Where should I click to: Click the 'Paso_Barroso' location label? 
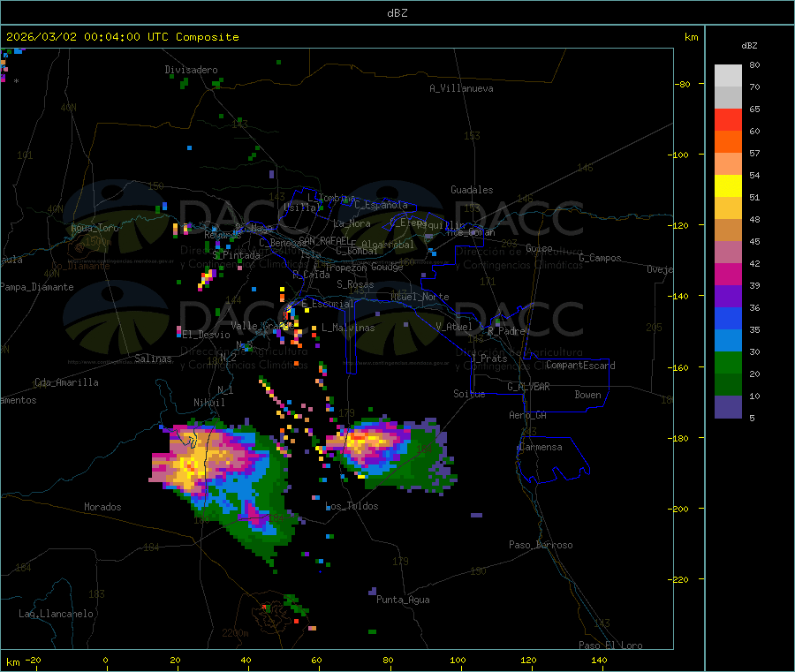[x=541, y=546]
